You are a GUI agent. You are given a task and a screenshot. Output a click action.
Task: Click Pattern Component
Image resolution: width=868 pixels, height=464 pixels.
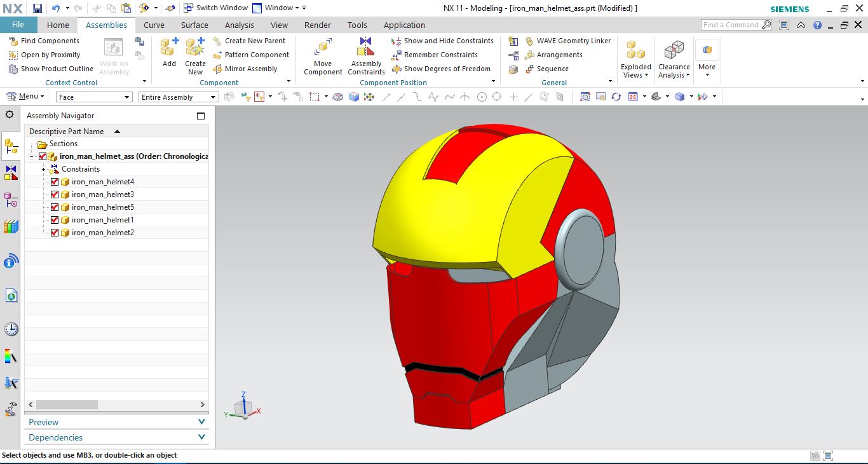coord(250,55)
